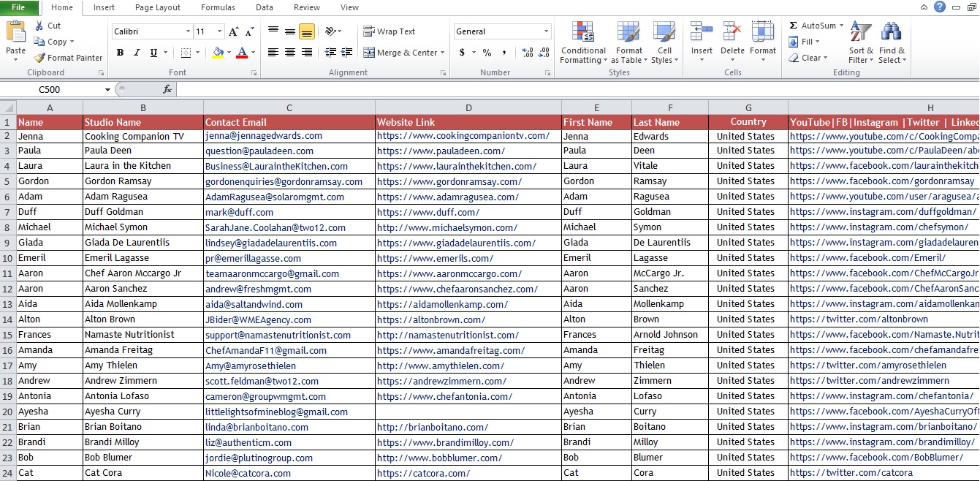
Task: Toggle Bold formatting
Action: click(120, 53)
